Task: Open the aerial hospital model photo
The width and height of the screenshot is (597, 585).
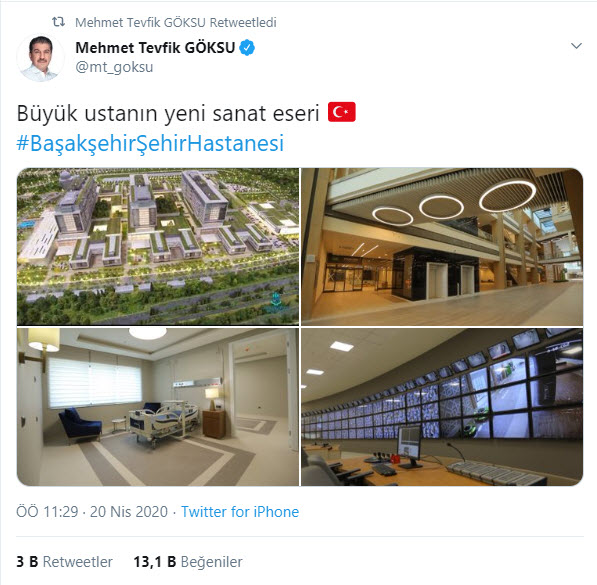Action: pos(158,246)
